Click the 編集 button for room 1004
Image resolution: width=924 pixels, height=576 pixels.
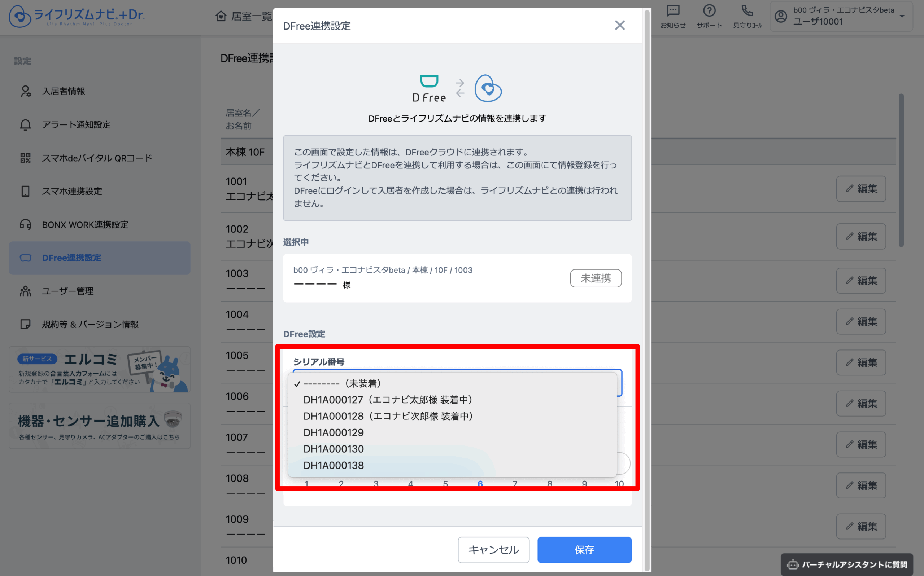[861, 321]
